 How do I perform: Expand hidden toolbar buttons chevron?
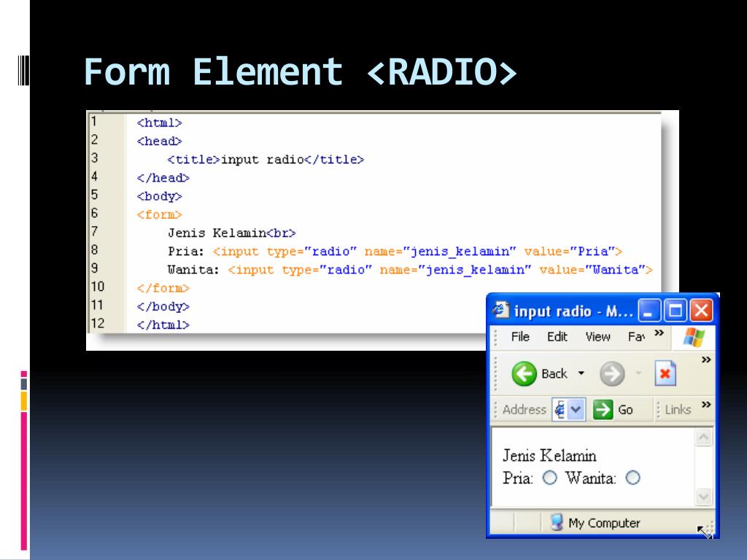pyautogui.click(x=706, y=360)
